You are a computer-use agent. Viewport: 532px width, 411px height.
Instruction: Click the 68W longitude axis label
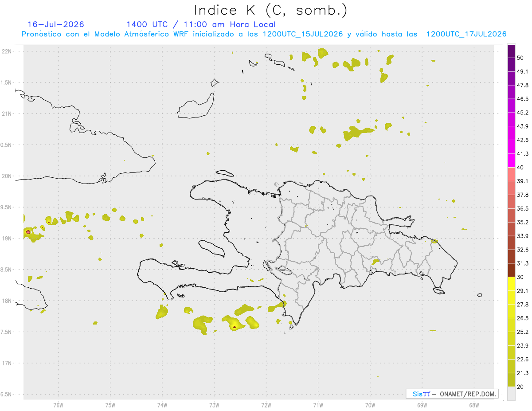tap(474, 405)
